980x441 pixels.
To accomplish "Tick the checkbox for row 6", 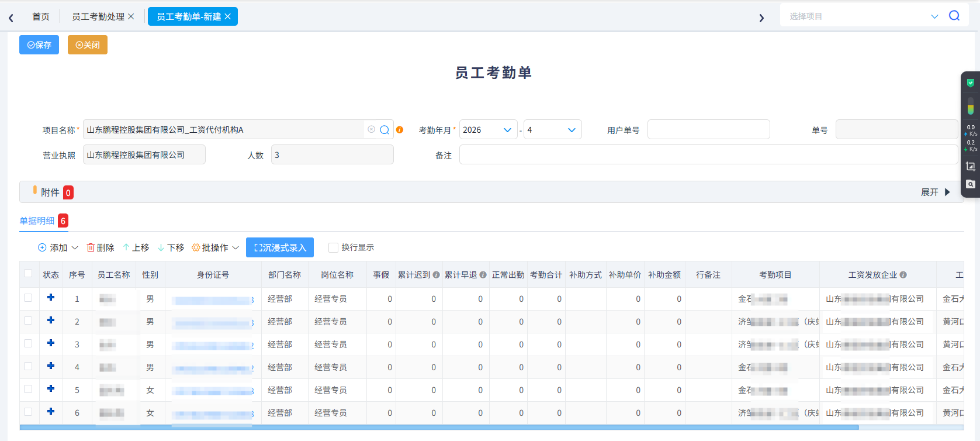I will 28,412.
